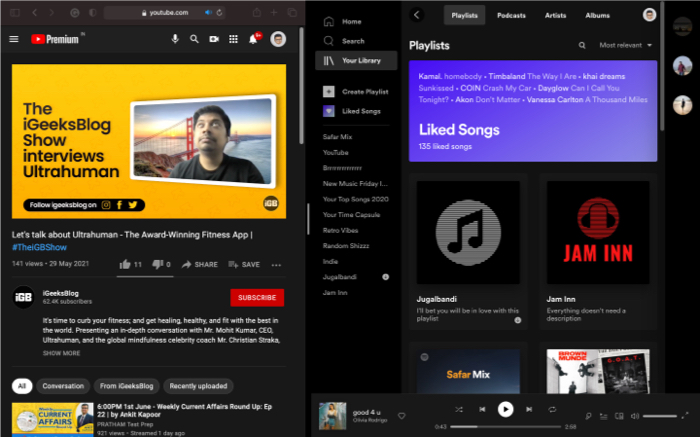
Task: Open Your Top Songs 2020 playlist
Action: pos(355,199)
